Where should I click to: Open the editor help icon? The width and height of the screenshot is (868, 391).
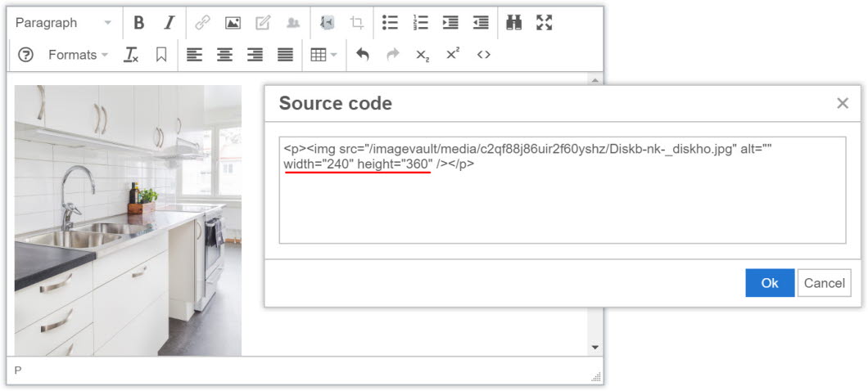[x=25, y=55]
